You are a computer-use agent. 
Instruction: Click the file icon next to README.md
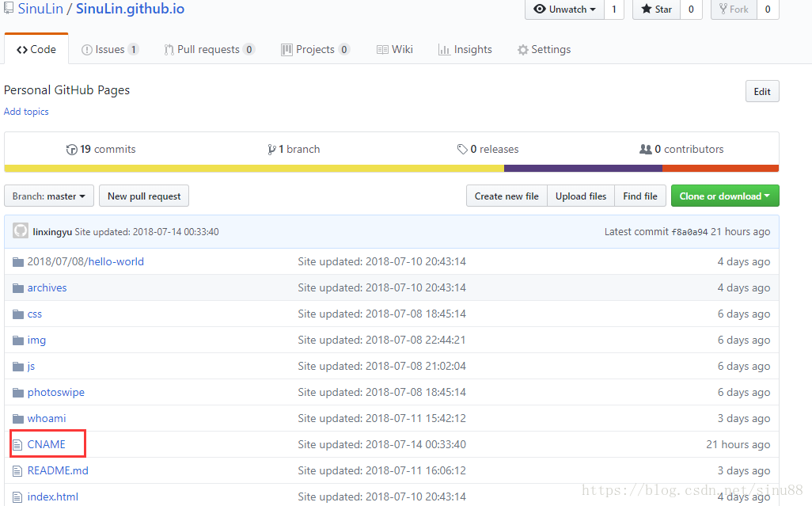(x=17, y=471)
